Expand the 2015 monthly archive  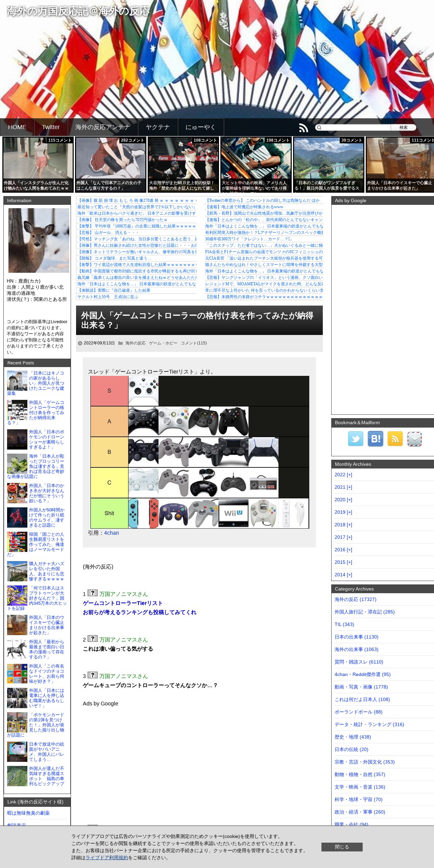click(343, 562)
